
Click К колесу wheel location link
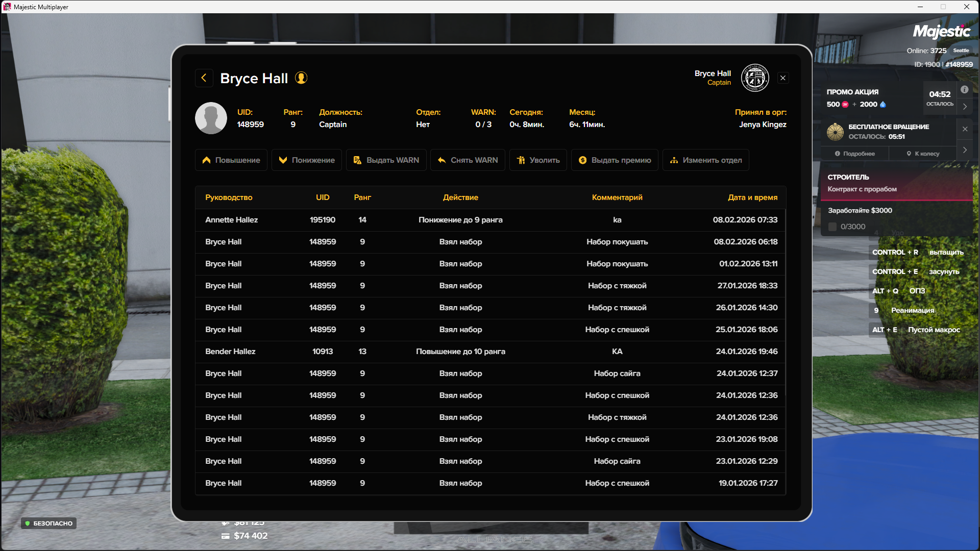(x=923, y=154)
